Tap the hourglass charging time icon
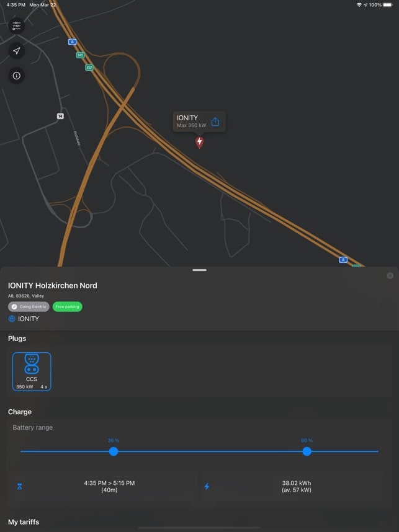The width and height of the screenshot is (399, 532). pyautogui.click(x=20, y=487)
